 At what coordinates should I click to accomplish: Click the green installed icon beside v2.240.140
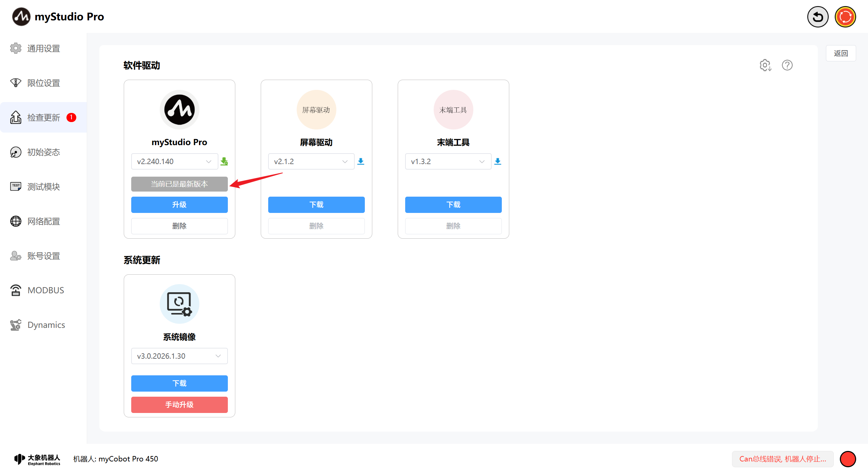click(x=224, y=161)
